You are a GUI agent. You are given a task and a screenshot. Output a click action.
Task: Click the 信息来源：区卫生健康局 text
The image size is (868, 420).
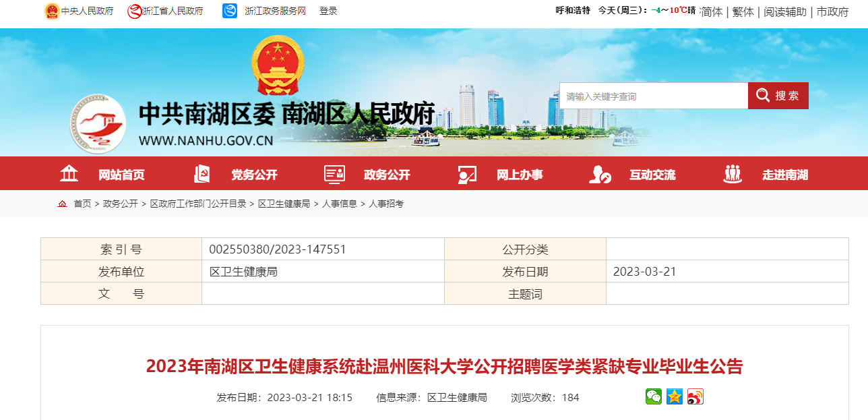431,398
